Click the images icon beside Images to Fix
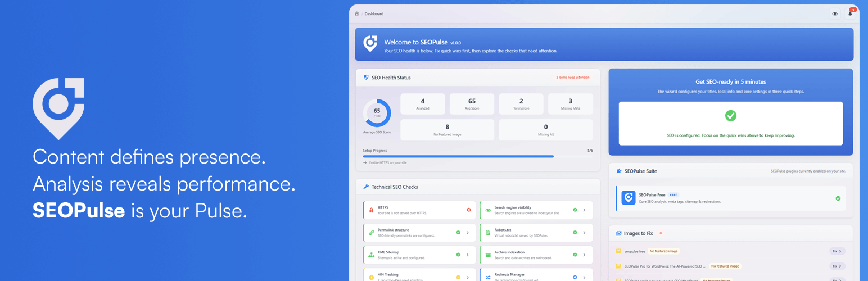This screenshot has width=868, height=281. (619, 233)
